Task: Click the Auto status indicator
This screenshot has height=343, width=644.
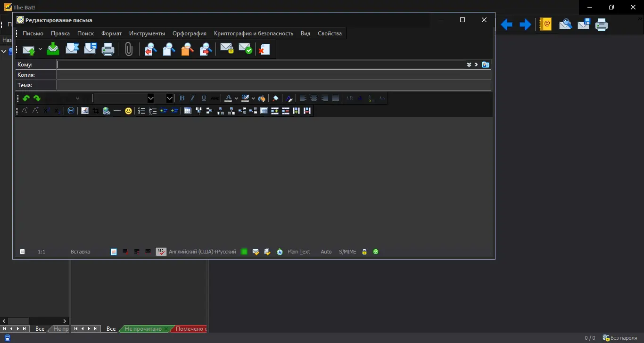Action: [326, 252]
